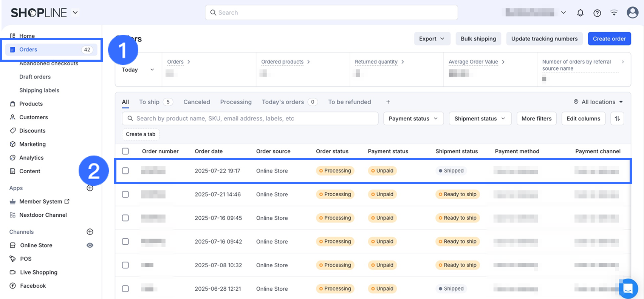Open the Shipment status dropdown
This screenshot has width=644, height=299.
[x=480, y=119]
